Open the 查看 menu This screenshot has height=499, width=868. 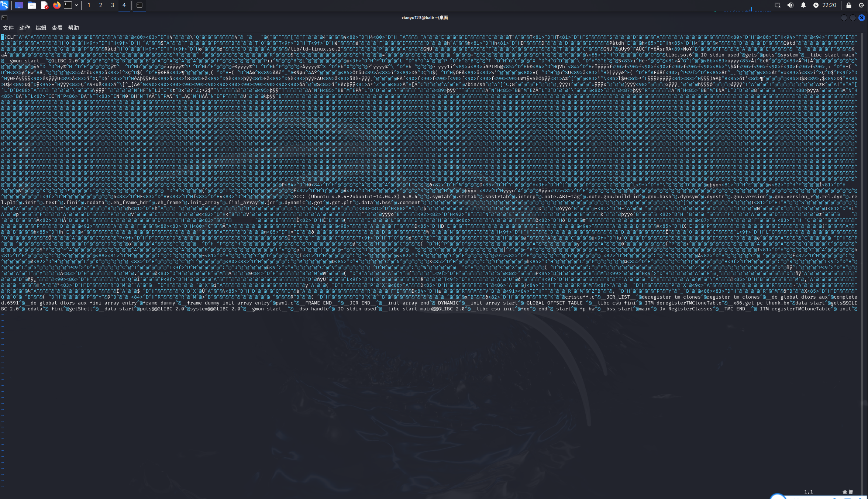click(57, 28)
